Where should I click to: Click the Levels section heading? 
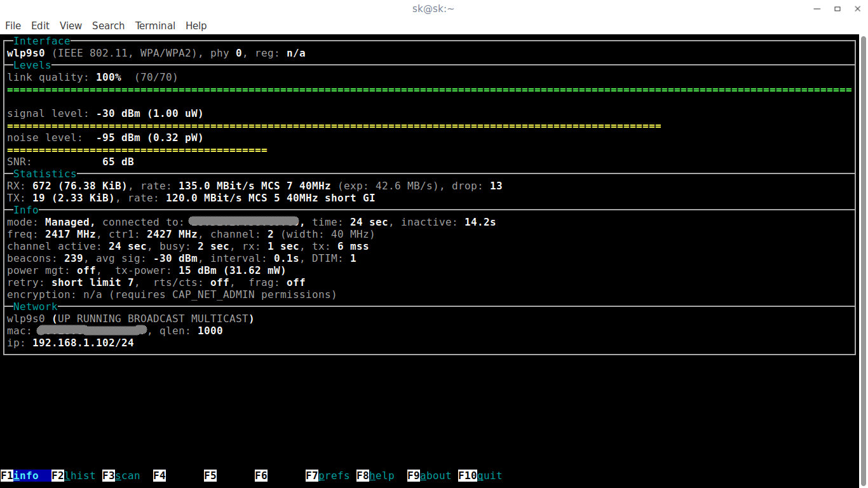tap(32, 65)
